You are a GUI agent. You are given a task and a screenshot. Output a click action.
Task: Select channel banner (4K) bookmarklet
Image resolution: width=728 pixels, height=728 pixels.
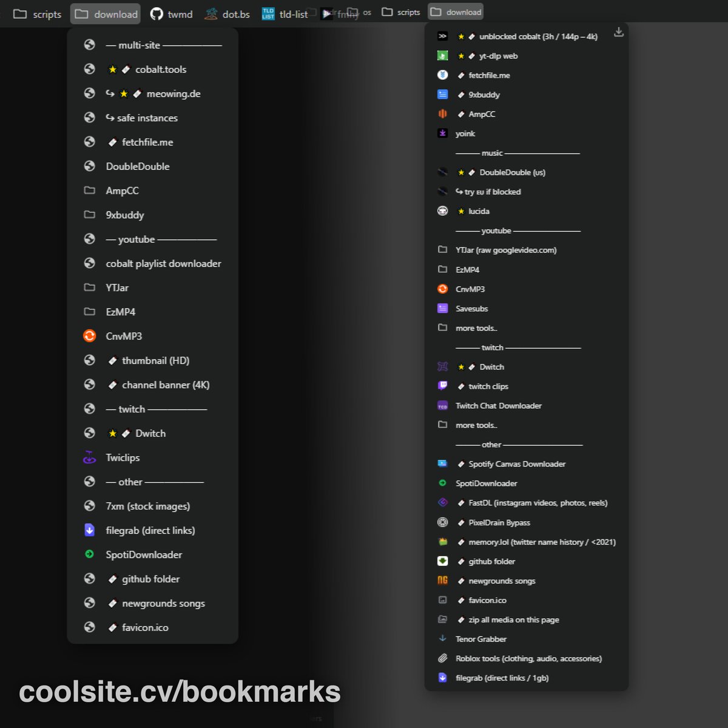point(152,385)
